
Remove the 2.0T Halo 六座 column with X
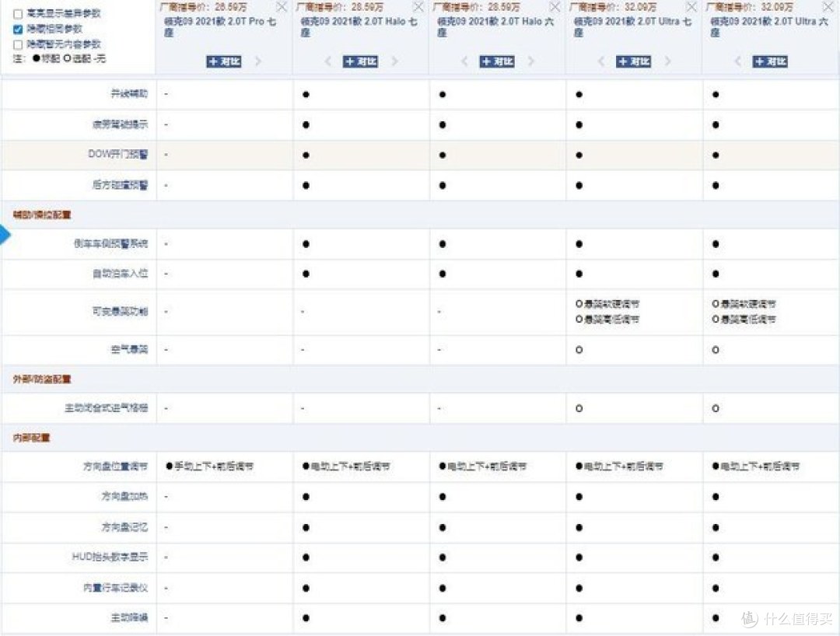click(555, 7)
